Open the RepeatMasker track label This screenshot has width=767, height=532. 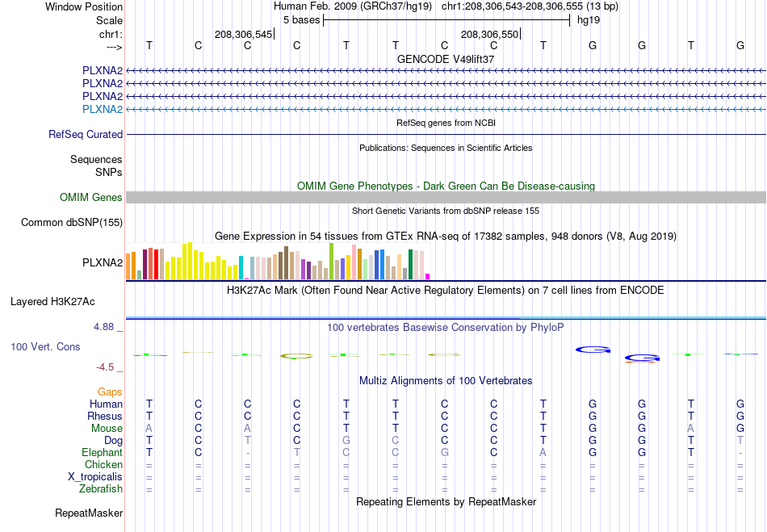(x=89, y=513)
